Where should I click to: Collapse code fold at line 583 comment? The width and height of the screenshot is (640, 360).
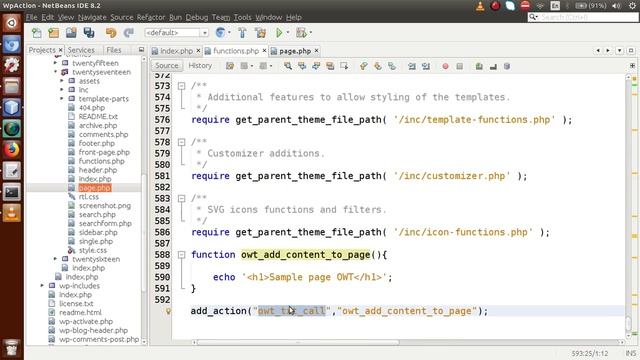[x=181, y=198]
